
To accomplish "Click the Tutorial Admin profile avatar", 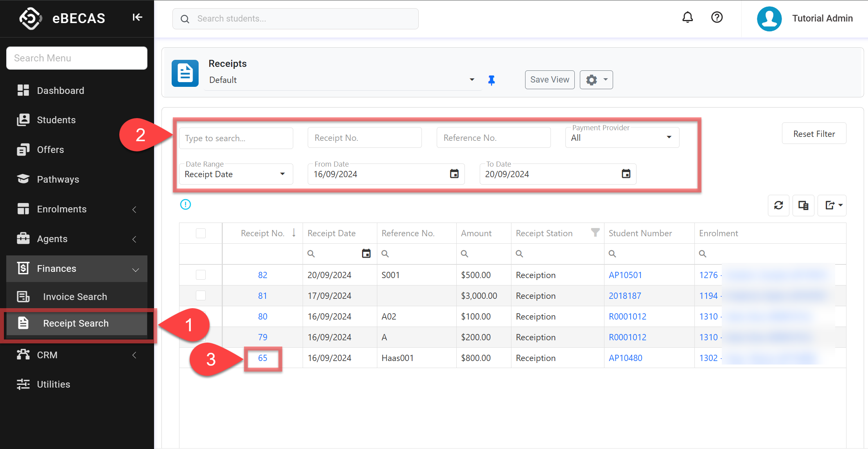I will [x=769, y=18].
